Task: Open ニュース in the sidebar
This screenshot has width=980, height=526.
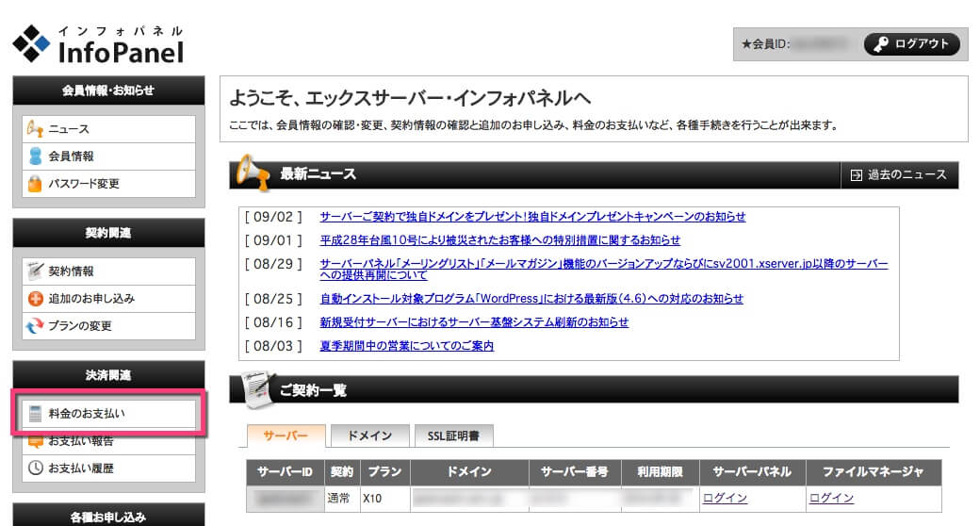Action: pyautogui.click(x=108, y=129)
